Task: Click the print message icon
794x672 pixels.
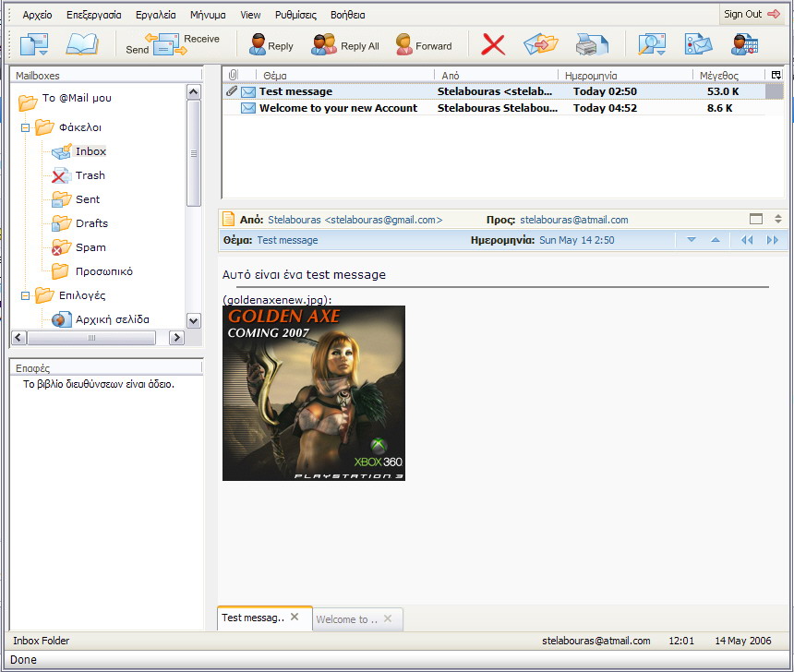Action: [x=592, y=44]
